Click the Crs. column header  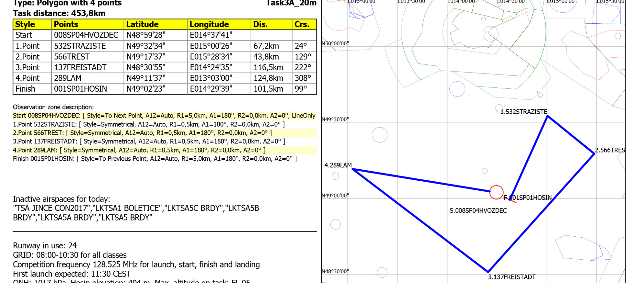click(302, 24)
